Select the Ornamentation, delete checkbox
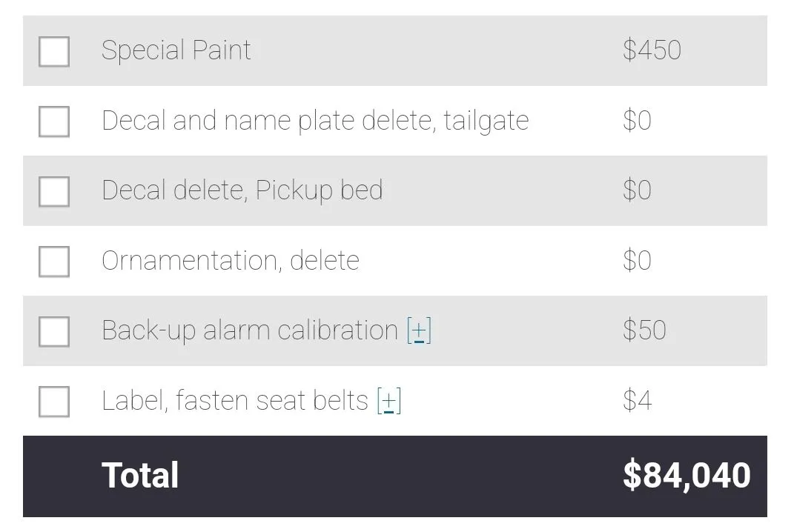This screenshot has height=532, width=794. click(x=54, y=262)
